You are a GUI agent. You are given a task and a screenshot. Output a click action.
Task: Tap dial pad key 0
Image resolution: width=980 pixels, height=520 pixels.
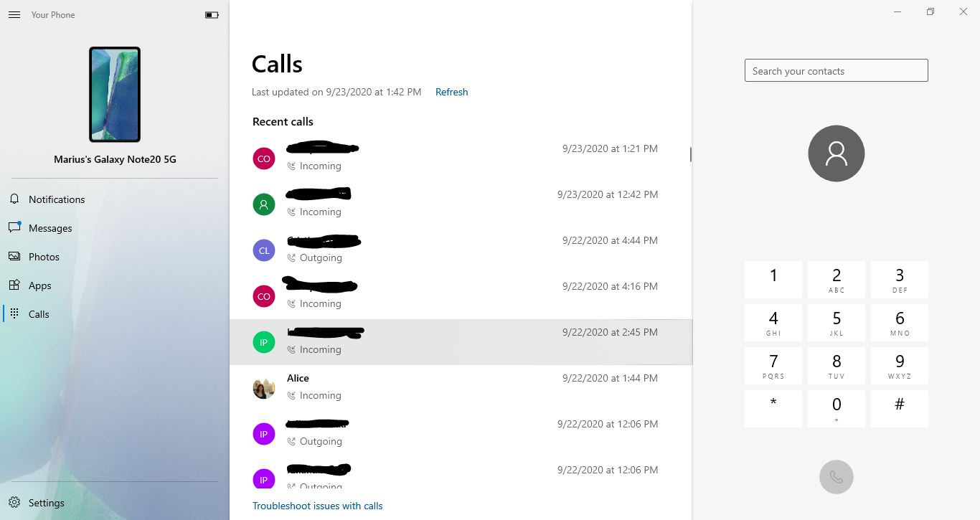(837, 409)
